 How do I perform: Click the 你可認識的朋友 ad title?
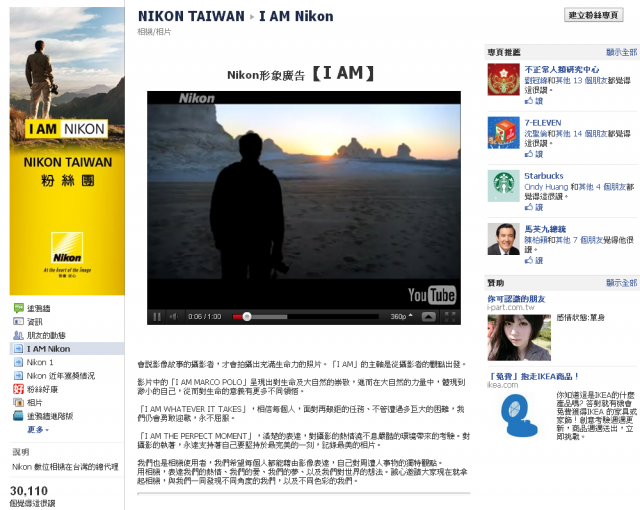[x=516, y=299]
